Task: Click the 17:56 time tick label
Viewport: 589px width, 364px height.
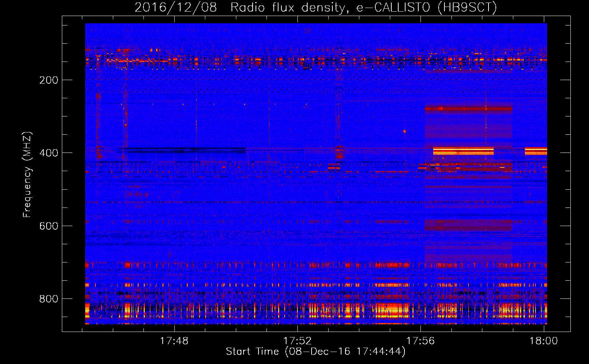Action: click(x=420, y=341)
